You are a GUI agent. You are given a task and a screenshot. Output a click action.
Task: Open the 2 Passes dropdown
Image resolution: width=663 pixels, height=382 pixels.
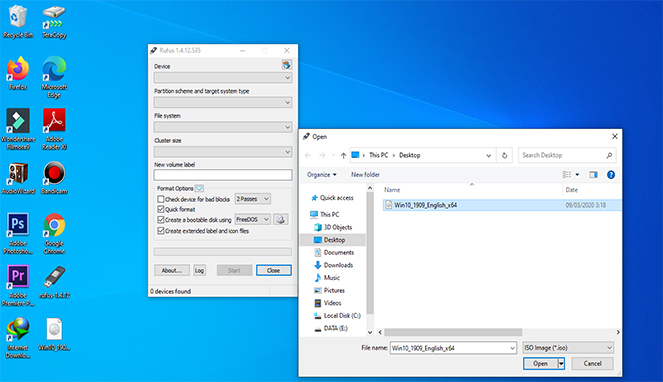click(x=253, y=199)
